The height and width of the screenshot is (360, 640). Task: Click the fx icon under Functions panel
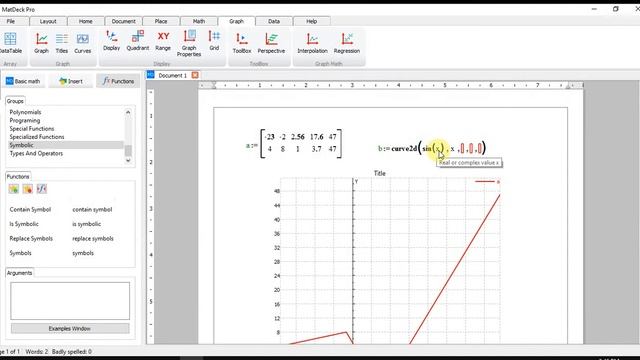pyautogui.click(x=42, y=189)
